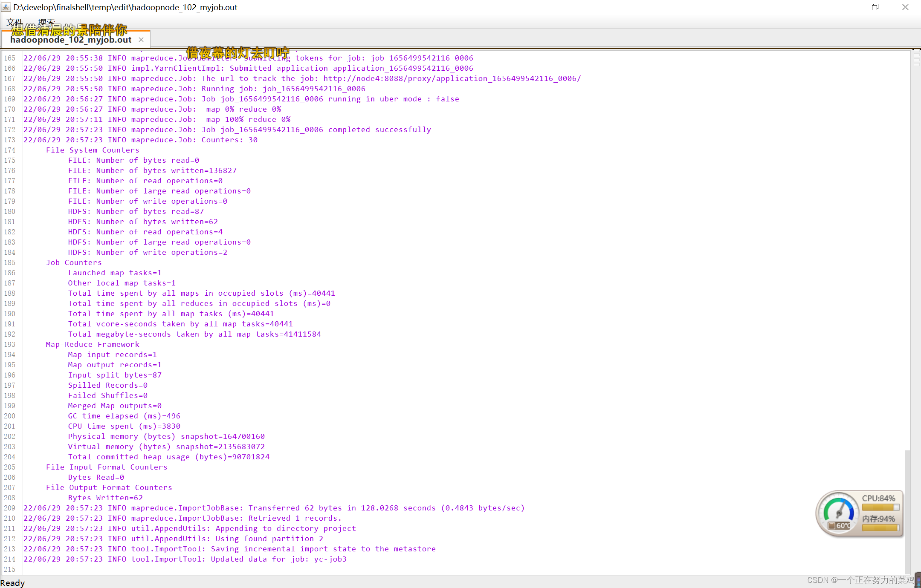Click the job tracking URL on line 167
Image resolution: width=921 pixels, height=588 pixels.
[x=452, y=78]
